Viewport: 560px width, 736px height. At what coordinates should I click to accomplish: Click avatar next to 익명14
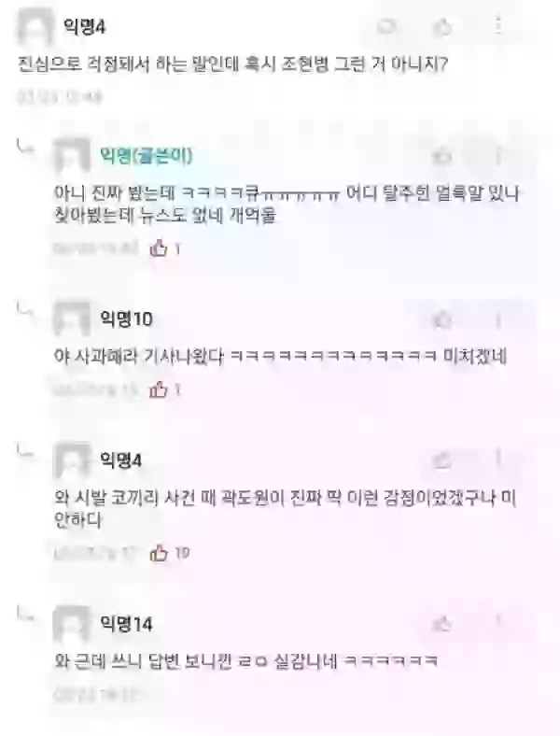[72, 624]
